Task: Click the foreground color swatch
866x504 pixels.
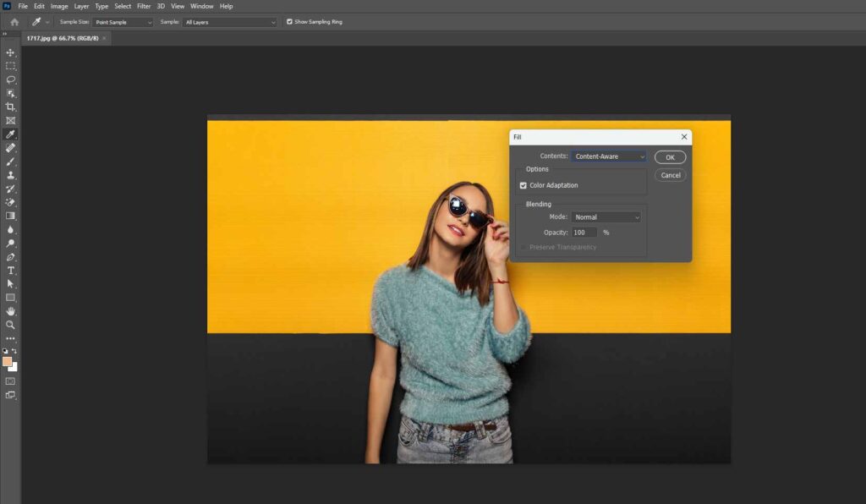Action: tap(7, 362)
